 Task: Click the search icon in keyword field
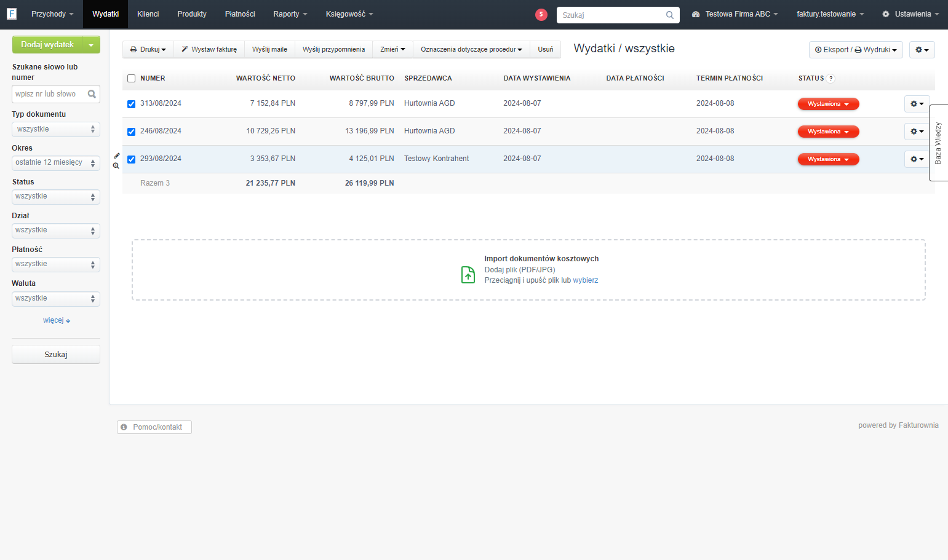click(92, 94)
